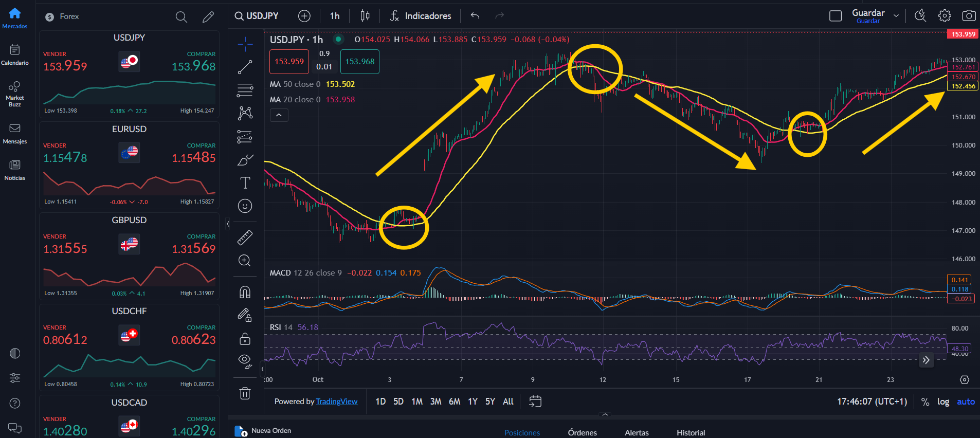Open the live chat icon

[x=15, y=428]
